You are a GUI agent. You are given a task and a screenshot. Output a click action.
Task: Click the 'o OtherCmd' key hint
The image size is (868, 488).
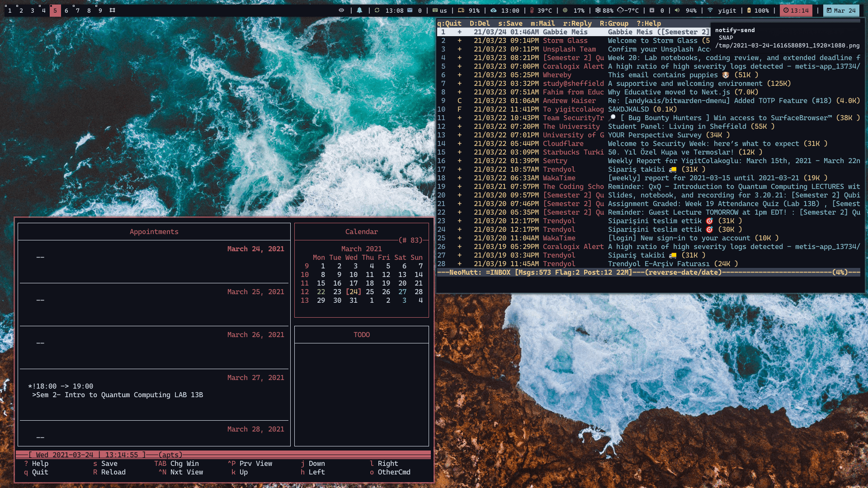point(390,472)
